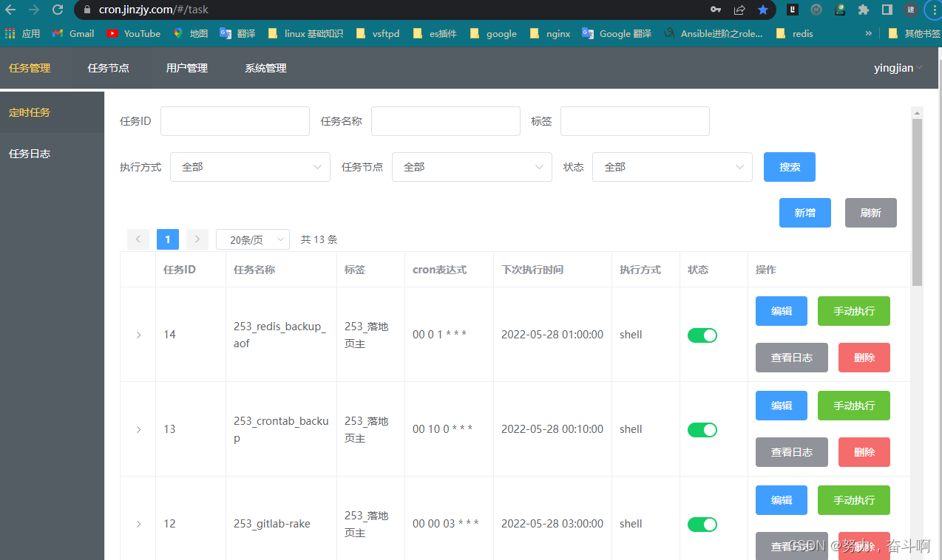
Task: Click next run time 2022-05-28 01:00:00
Action: (552, 335)
